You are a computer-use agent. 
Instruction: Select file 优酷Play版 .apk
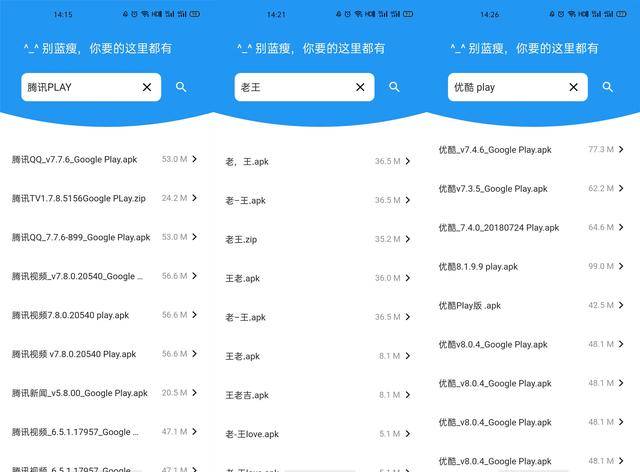(469, 306)
